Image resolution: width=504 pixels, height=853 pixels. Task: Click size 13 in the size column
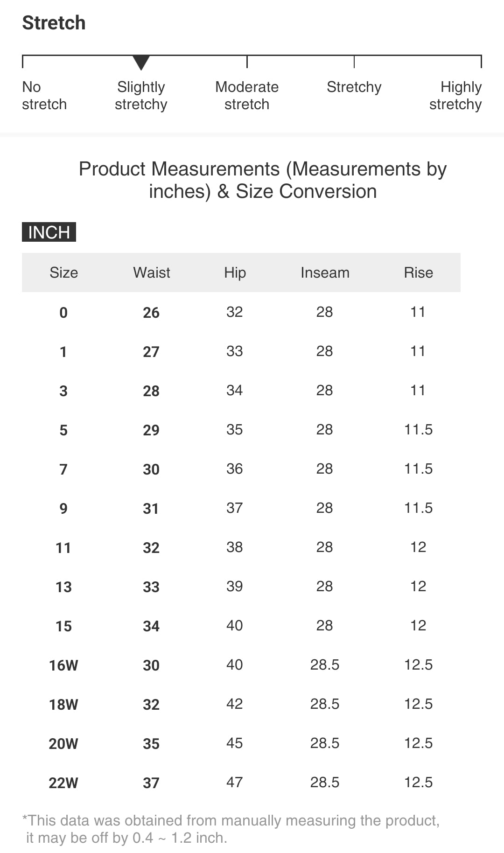point(64,587)
